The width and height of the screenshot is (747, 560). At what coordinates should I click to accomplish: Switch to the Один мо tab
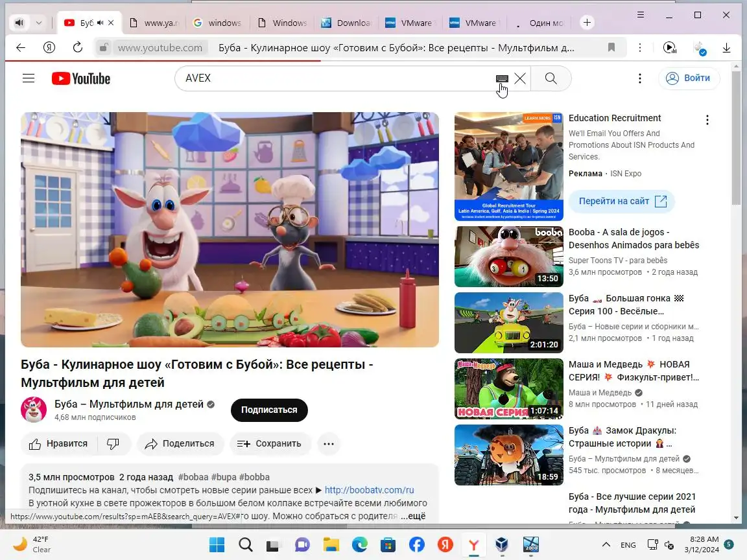coord(539,23)
